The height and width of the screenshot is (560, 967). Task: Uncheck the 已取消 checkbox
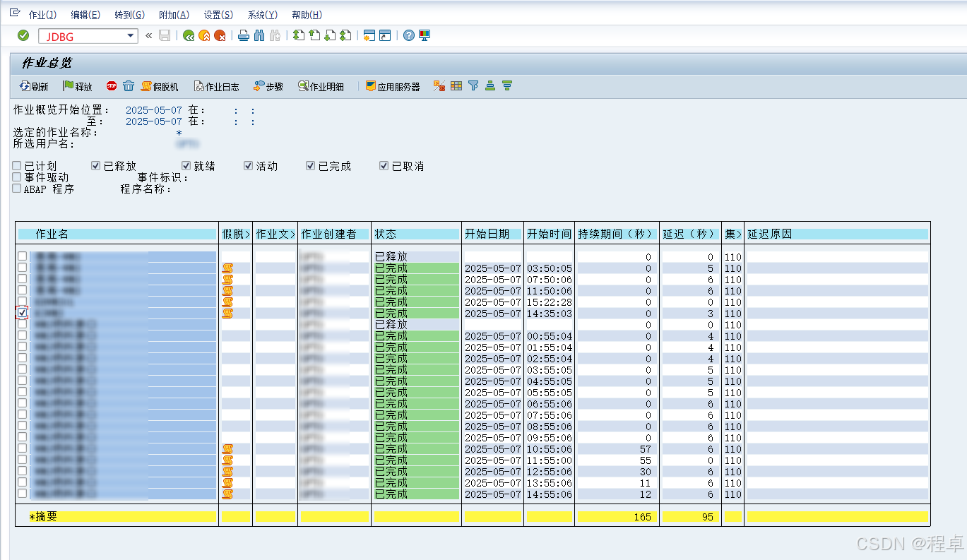(x=384, y=166)
